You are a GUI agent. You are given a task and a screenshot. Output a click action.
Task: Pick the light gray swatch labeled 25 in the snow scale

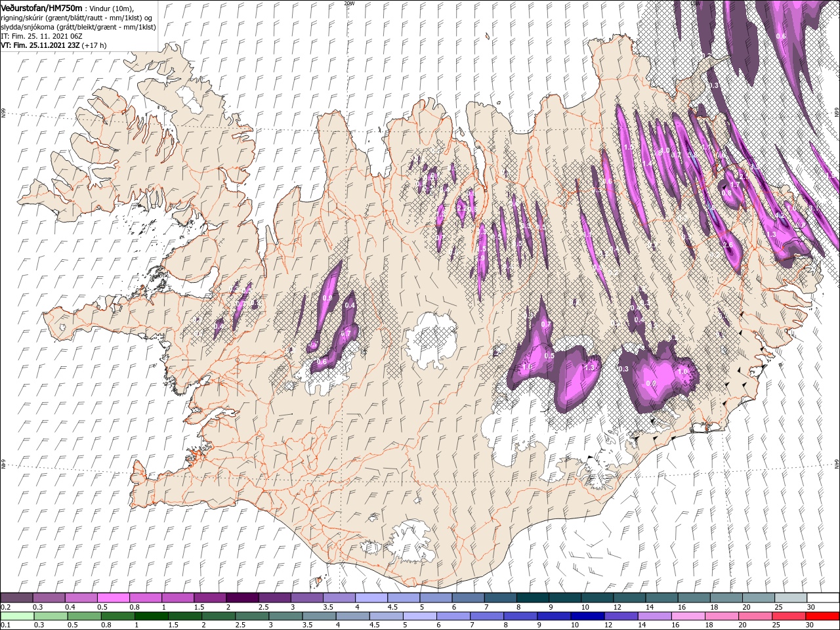[790, 598]
